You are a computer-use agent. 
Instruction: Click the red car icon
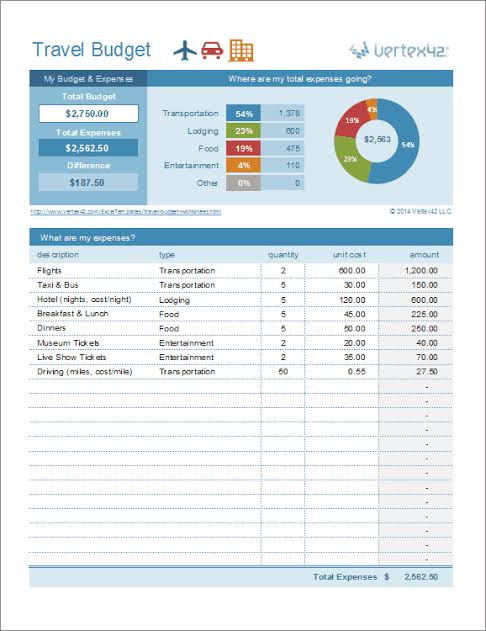[212, 50]
